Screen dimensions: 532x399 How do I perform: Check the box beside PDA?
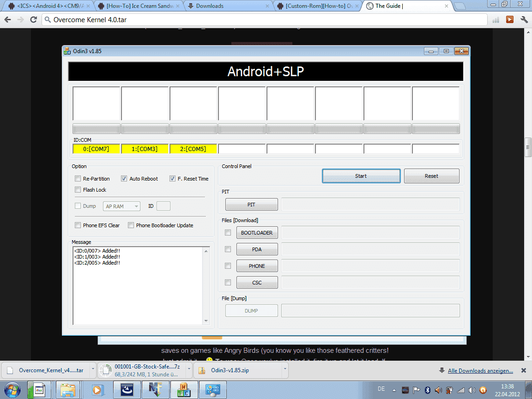coord(228,249)
